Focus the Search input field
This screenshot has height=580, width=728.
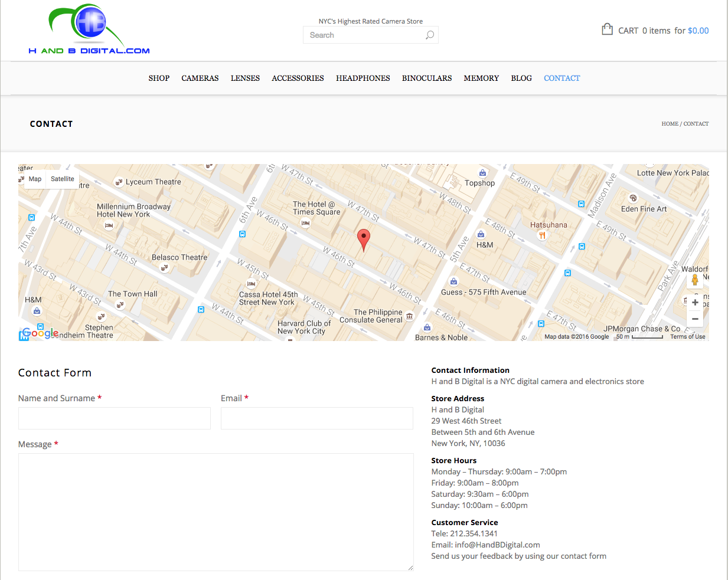[371, 35]
